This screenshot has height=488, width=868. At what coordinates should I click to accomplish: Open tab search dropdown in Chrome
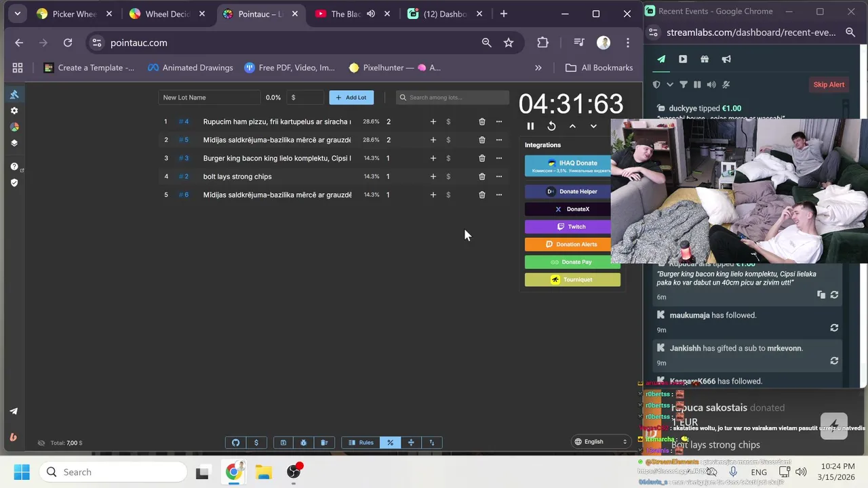(18, 14)
